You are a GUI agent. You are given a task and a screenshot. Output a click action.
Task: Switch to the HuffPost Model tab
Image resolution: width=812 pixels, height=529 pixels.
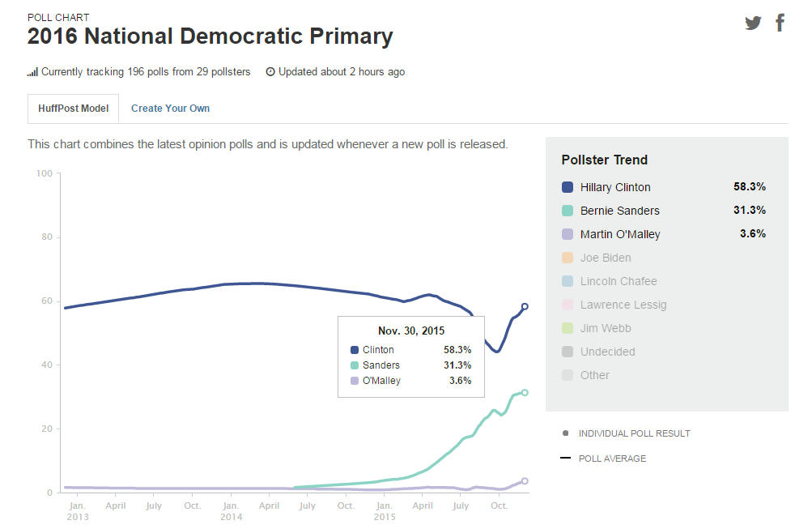coord(74,109)
